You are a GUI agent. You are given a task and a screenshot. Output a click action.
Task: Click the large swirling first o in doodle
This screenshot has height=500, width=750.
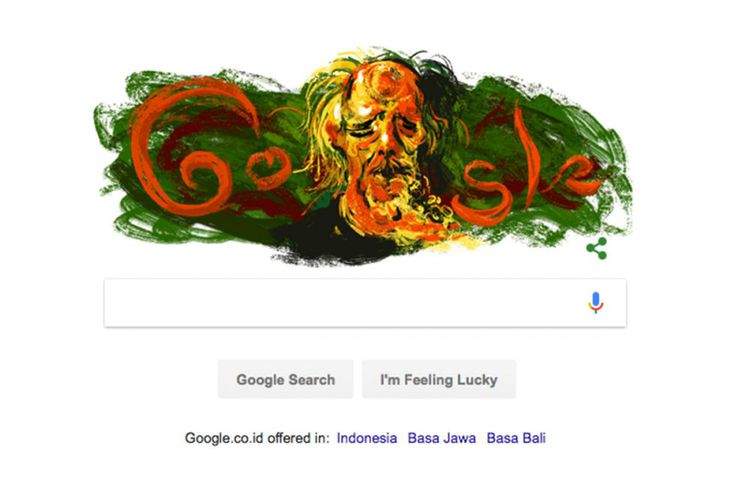(x=203, y=184)
